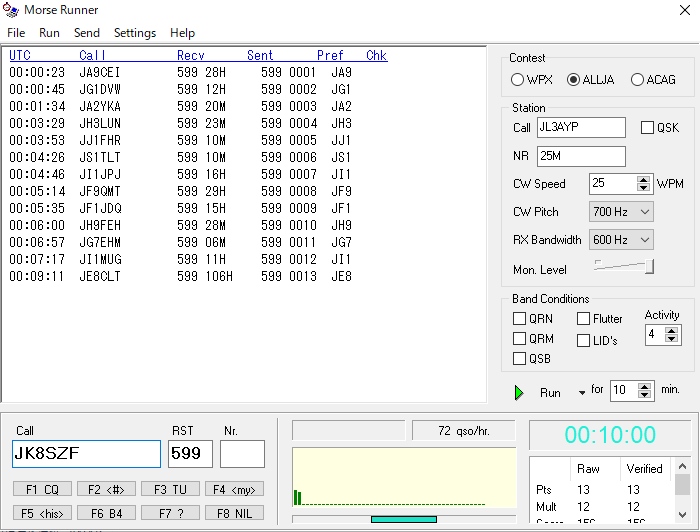This screenshot has width=700, height=532.
Task: Enable LID's band condition
Action: click(583, 341)
